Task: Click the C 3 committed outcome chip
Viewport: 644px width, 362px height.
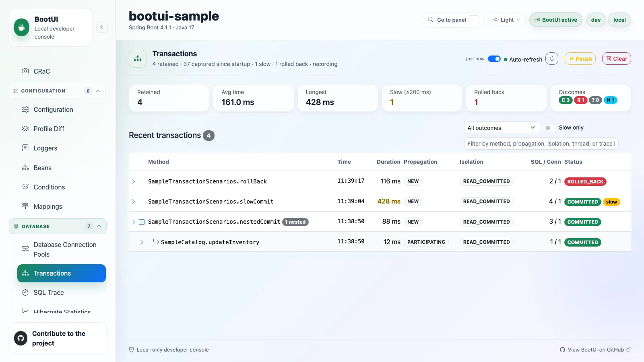Action: click(566, 100)
